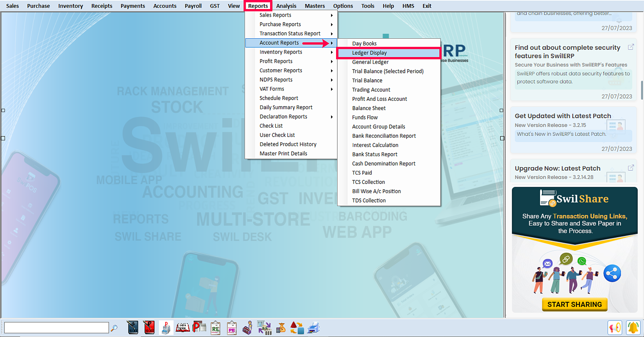Open the Reports menu
The height and width of the screenshot is (337, 644).
[258, 6]
